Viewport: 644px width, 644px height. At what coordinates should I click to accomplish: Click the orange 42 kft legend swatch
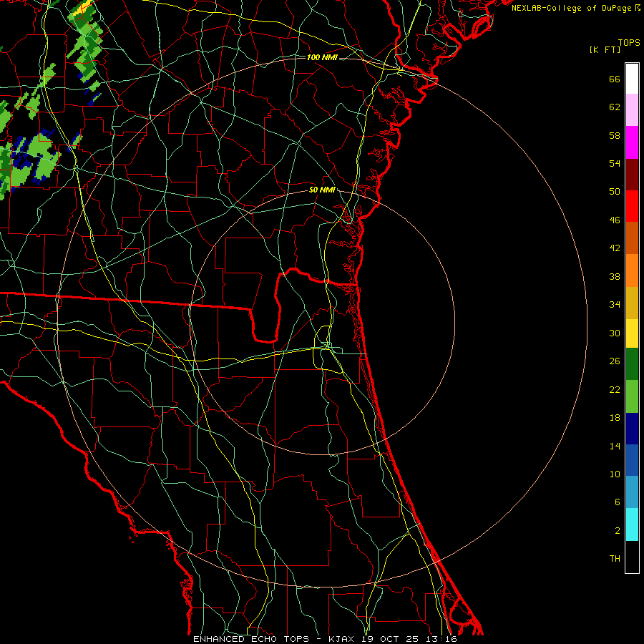pos(632,270)
